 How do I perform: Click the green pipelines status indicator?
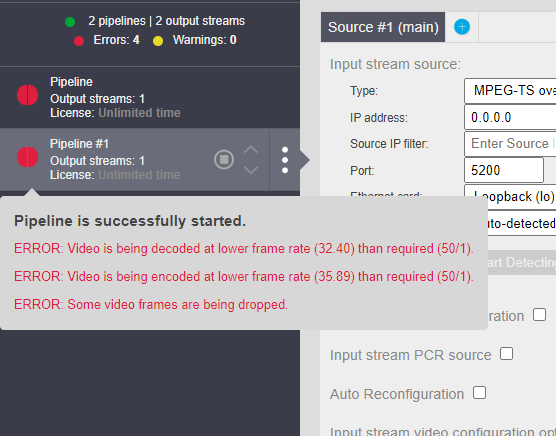click(x=70, y=22)
